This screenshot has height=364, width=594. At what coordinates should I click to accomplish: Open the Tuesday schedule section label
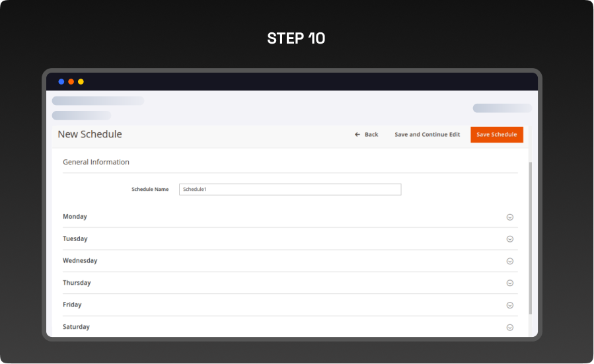tap(75, 239)
